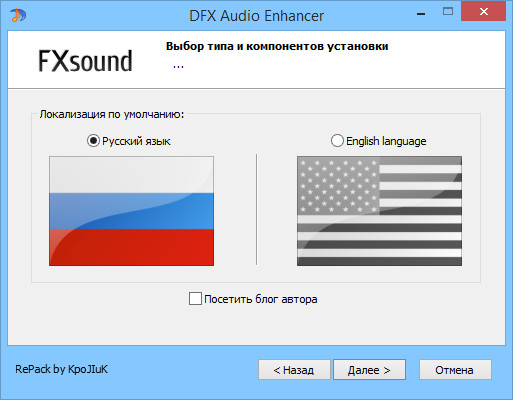
Task: Click the Локализация по умолчанию label
Action: [x=112, y=114]
